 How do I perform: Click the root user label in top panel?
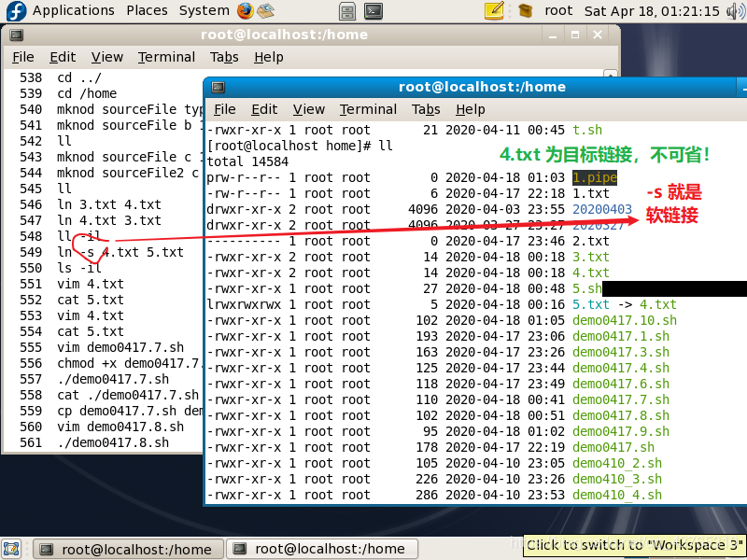pyautogui.click(x=558, y=10)
